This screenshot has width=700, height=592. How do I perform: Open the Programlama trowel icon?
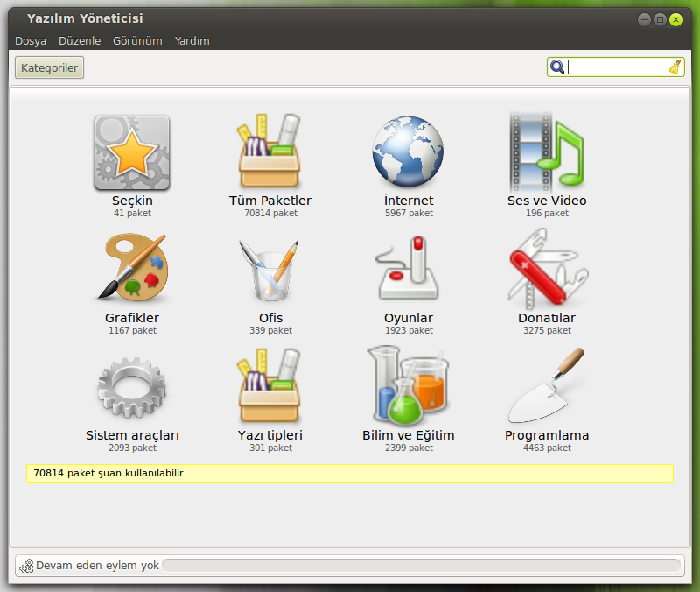coord(546,385)
